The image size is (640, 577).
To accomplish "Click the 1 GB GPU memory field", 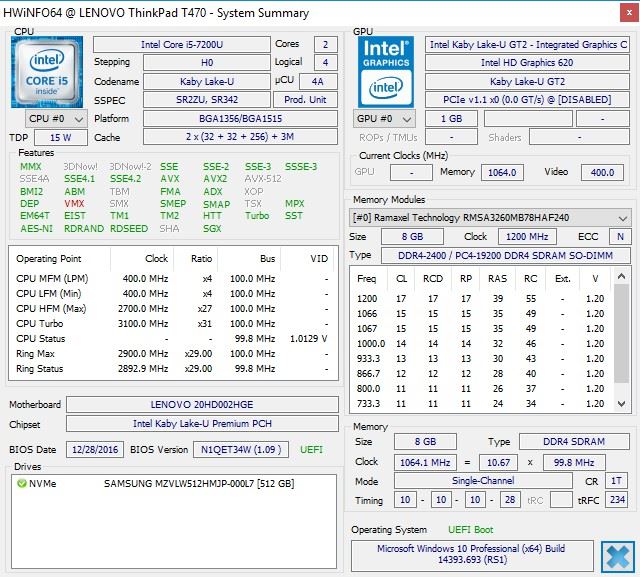I will [451, 119].
